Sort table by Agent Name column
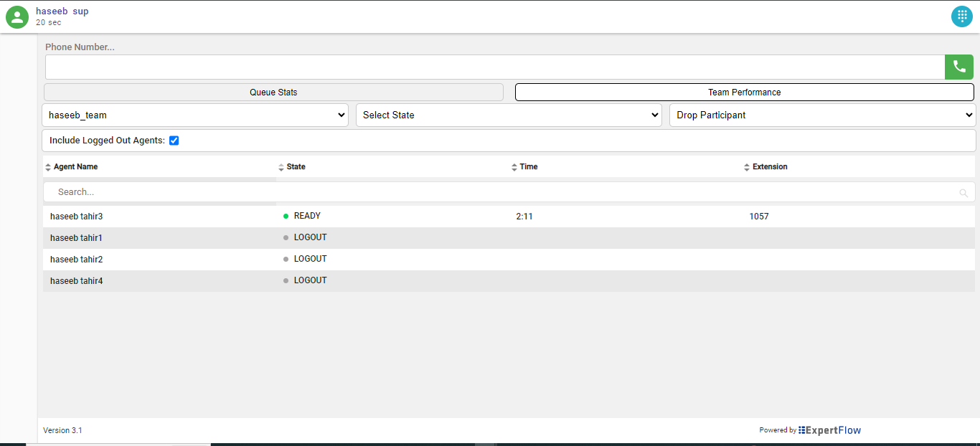The width and height of the screenshot is (980, 446). coord(75,167)
